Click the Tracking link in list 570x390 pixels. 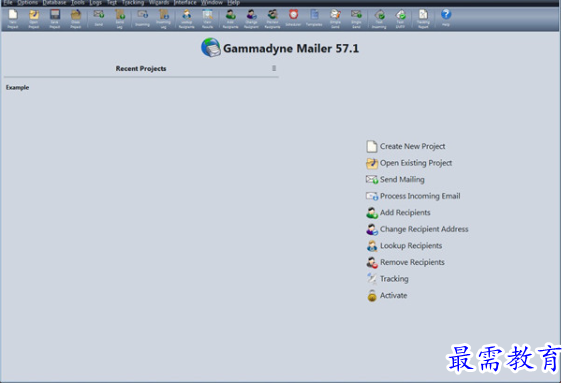[x=387, y=279]
